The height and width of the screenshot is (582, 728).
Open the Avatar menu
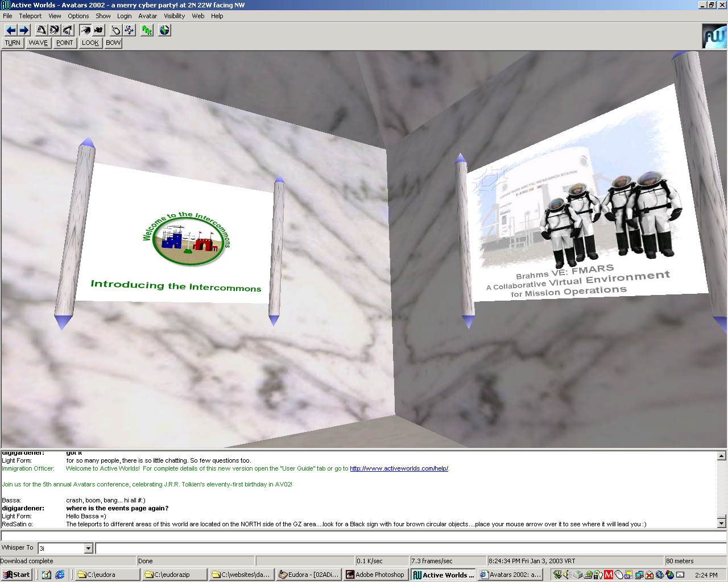pyautogui.click(x=147, y=16)
